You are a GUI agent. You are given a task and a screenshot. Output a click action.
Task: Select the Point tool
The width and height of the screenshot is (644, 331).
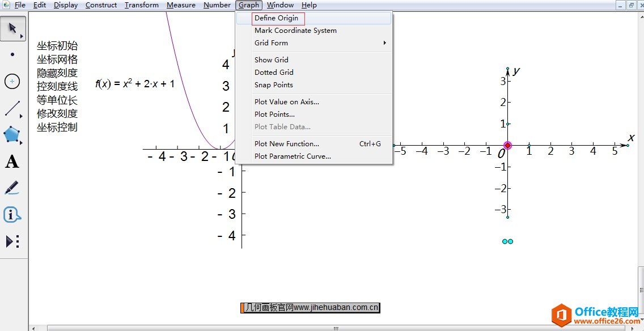point(12,54)
